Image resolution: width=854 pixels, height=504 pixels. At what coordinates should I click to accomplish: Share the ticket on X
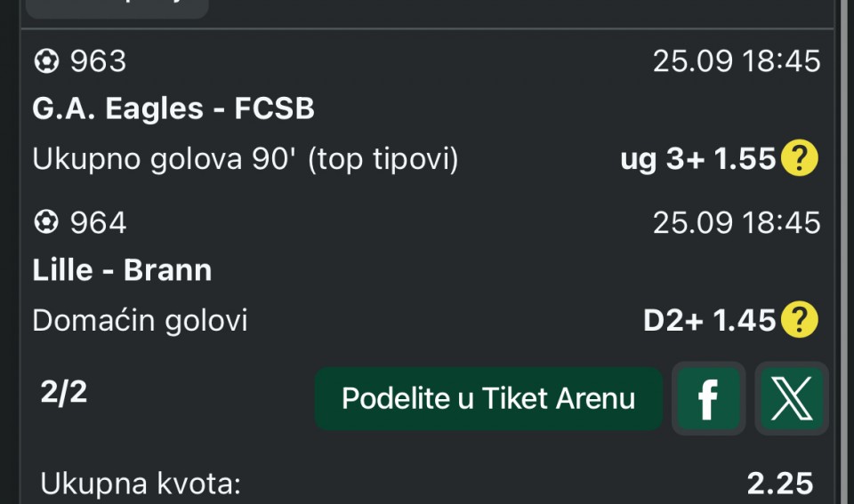tap(792, 398)
